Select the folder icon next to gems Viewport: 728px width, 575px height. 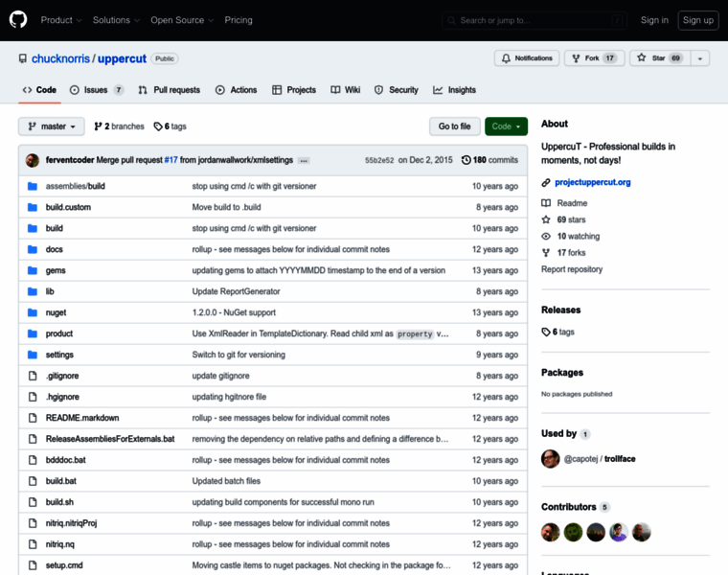click(33, 270)
